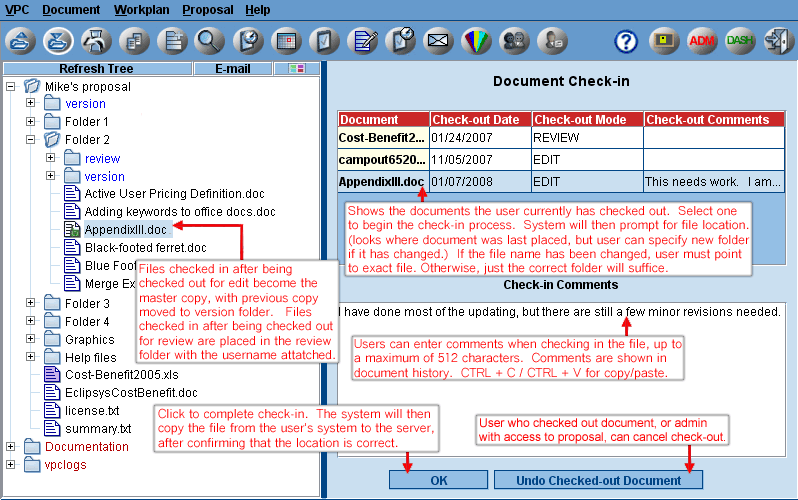Screen dimensions: 798x500
Task: Open the question mark help icon
Action: (626, 41)
